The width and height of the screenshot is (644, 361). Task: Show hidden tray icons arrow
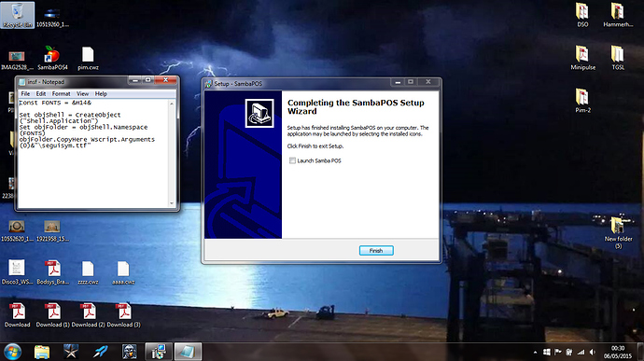tap(535, 353)
